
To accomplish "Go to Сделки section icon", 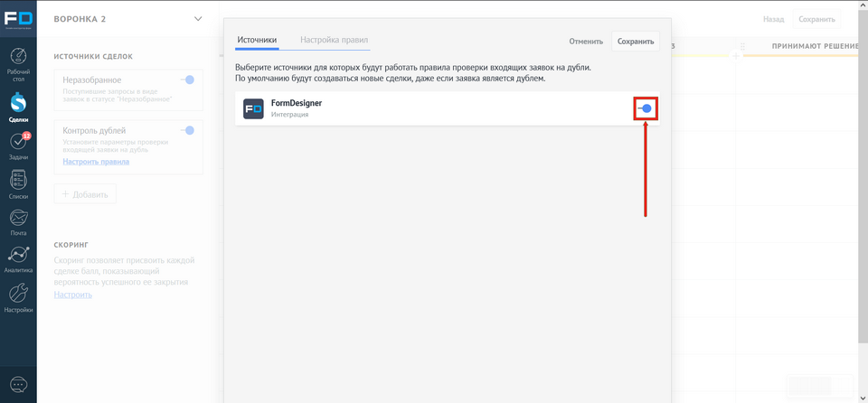I will [x=18, y=107].
